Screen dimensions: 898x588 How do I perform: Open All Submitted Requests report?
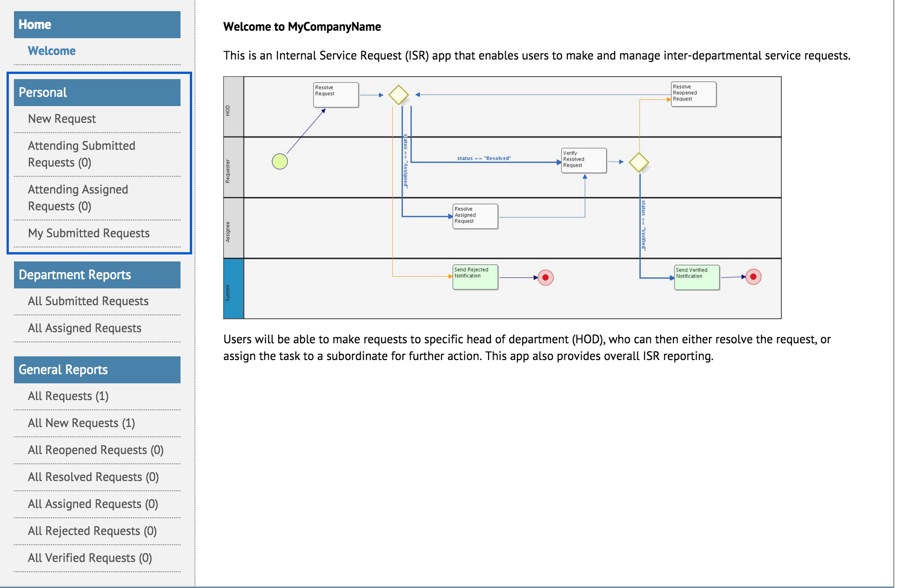click(x=88, y=301)
